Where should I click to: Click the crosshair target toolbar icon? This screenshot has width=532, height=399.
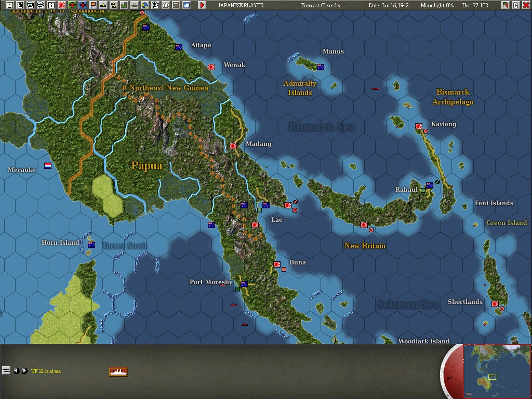[155, 5]
